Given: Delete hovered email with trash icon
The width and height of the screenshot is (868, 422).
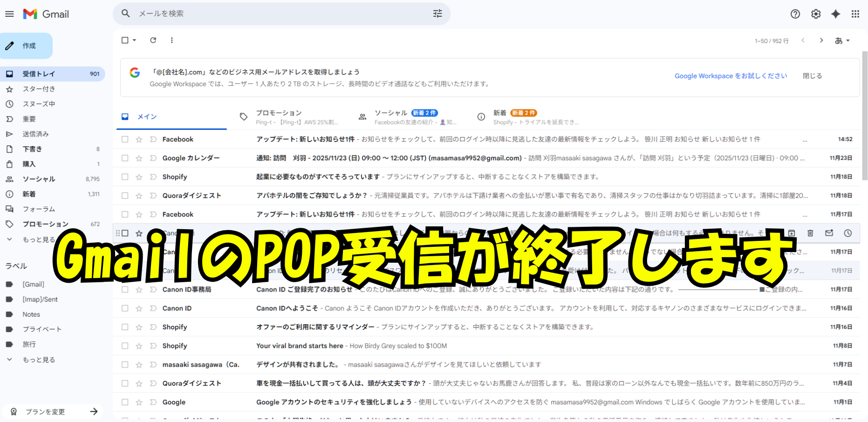Looking at the screenshot, I should (810, 233).
